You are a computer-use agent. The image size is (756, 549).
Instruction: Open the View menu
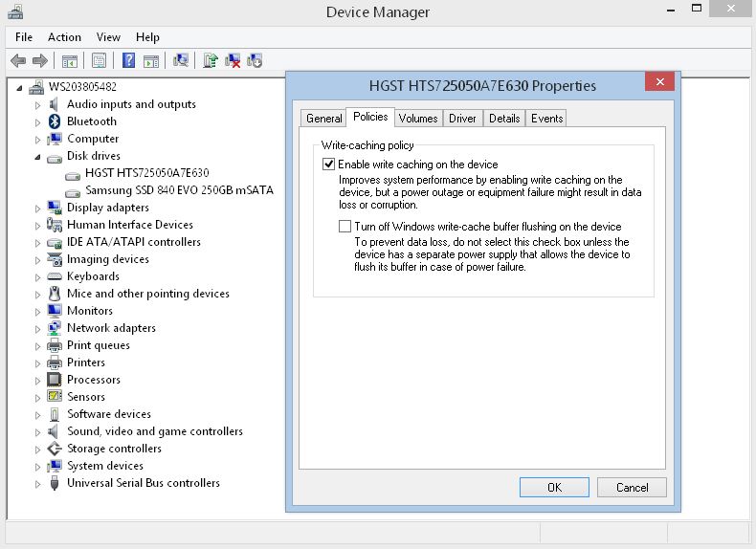click(x=108, y=37)
